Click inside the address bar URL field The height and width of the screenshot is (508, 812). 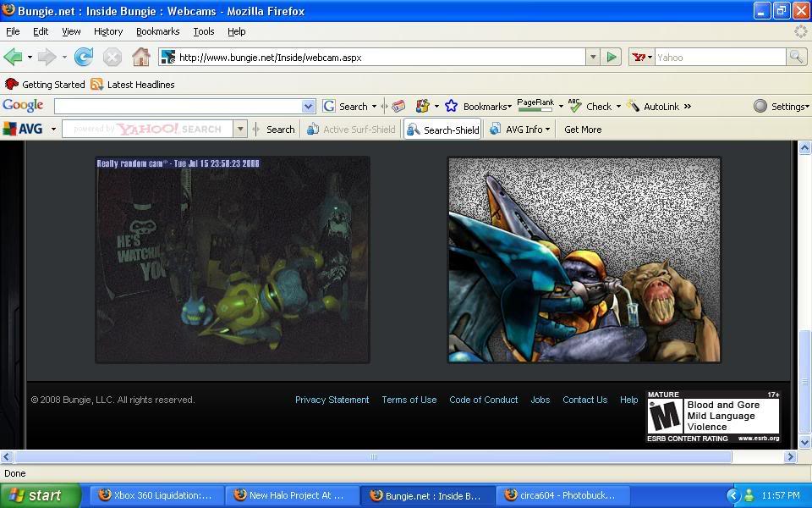(381, 57)
